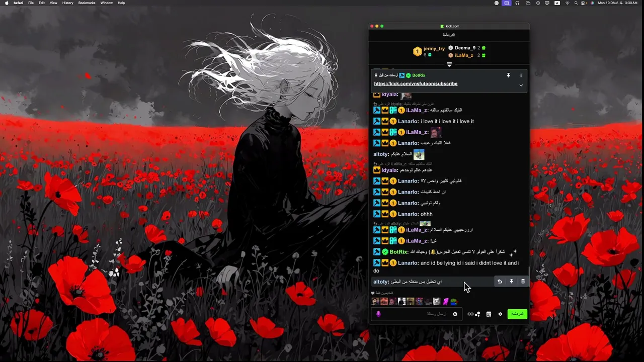Open Control Center in the menu bar
644x362 pixels.
[x=584, y=3]
